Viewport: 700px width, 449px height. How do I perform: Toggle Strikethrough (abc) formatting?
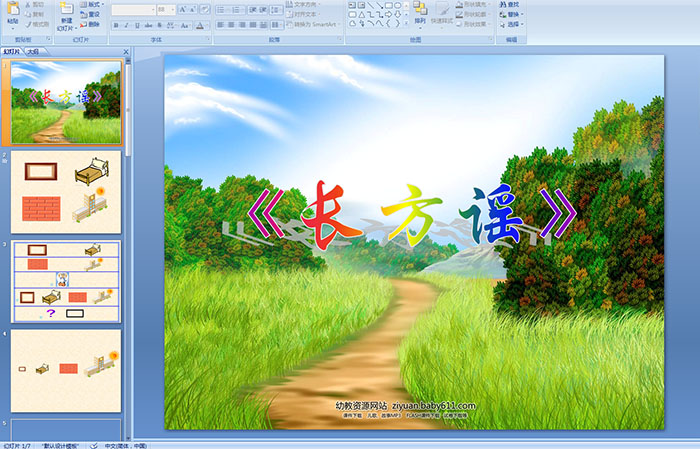(148, 25)
